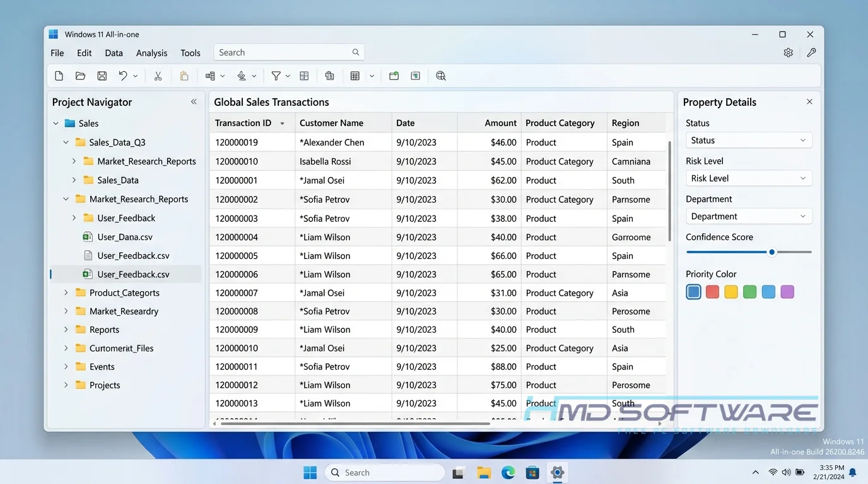
Task: Click the folder import icon with green arrow
Action: [x=394, y=76]
